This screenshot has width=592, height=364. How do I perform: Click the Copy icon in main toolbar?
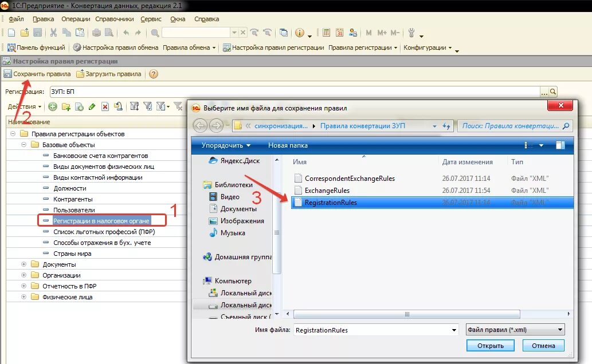(66, 33)
